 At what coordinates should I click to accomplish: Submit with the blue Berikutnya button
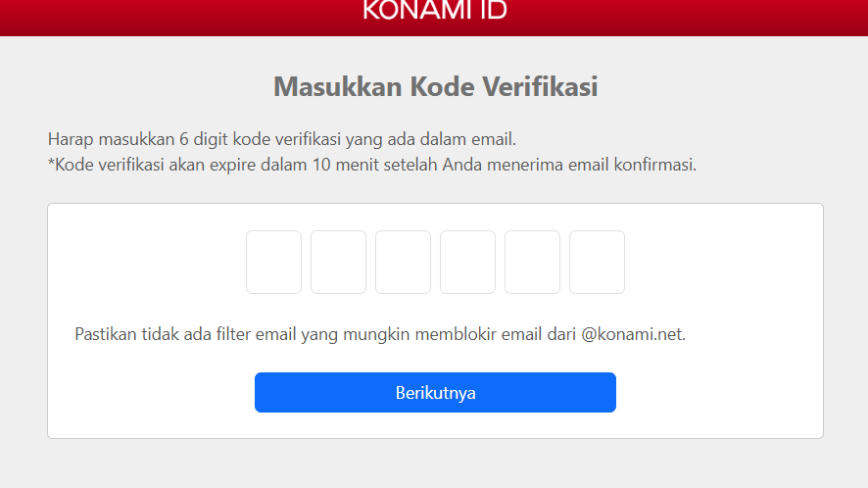coord(435,392)
